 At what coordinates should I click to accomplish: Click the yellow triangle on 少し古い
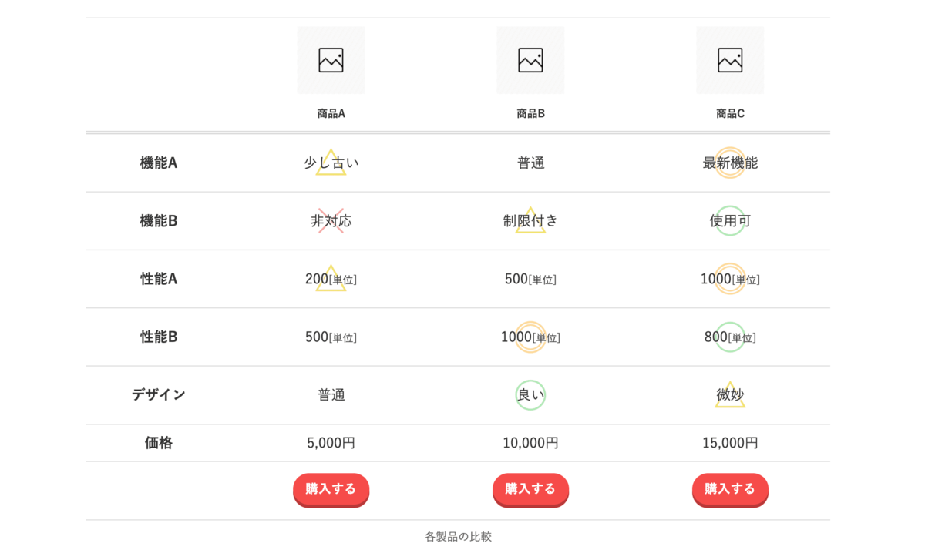point(331,163)
